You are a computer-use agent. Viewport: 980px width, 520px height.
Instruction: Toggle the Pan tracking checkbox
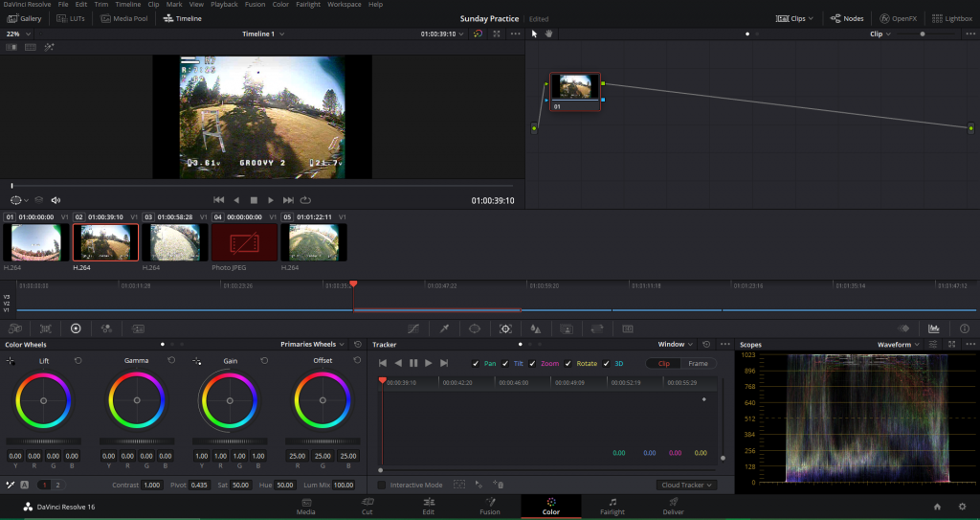click(x=475, y=364)
